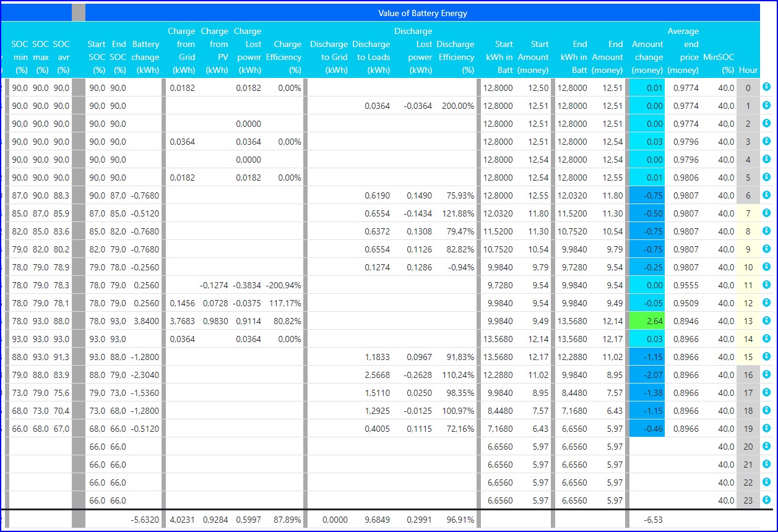Show details via hour 3 info icon
Image resolution: width=778 pixels, height=532 pixels.
[766, 141]
